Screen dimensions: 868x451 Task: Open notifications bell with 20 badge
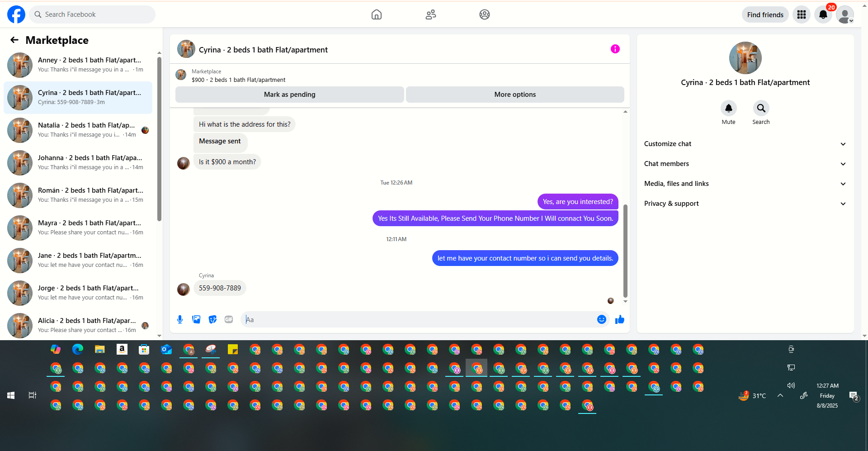point(823,14)
